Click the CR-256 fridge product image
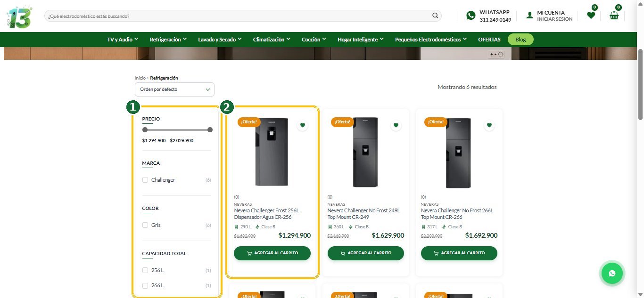The width and height of the screenshot is (644, 298). coord(272,152)
